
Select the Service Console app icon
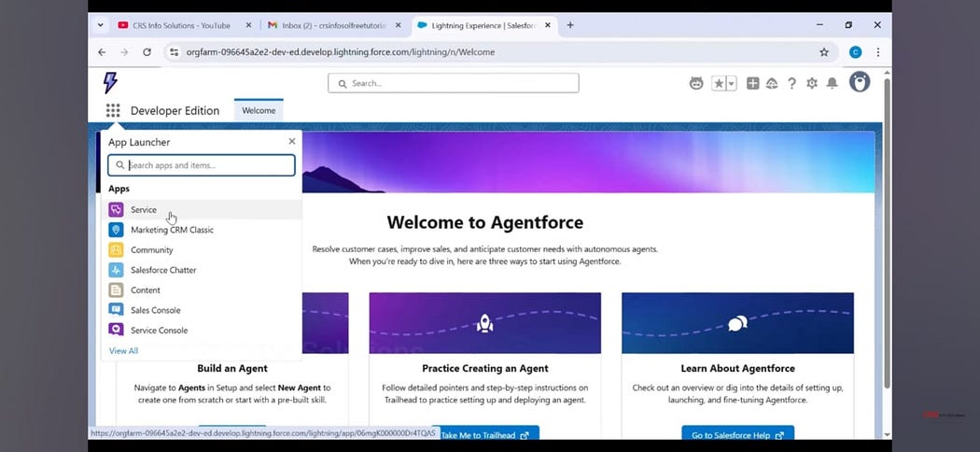pyautogui.click(x=117, y=330)
